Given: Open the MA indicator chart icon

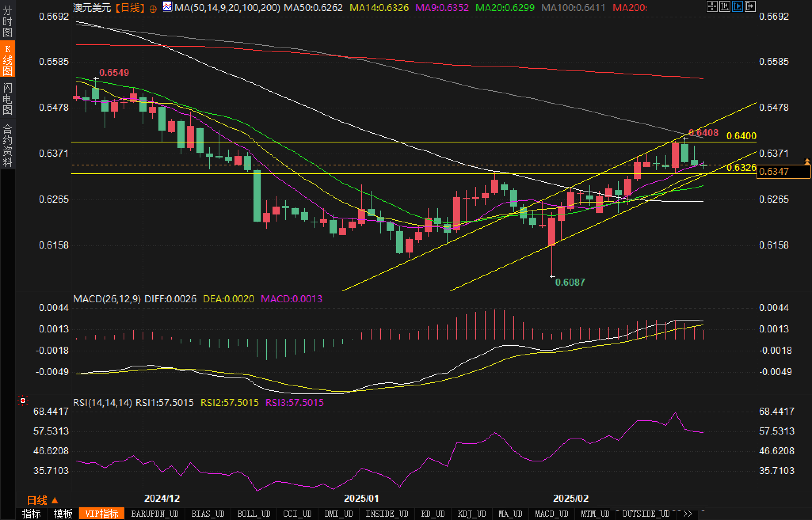Looking at the screenshot, I should [168, 7].
